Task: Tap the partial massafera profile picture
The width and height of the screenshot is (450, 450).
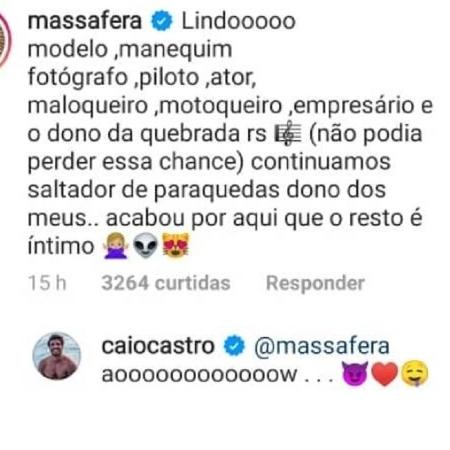Action: click(5, 40)
